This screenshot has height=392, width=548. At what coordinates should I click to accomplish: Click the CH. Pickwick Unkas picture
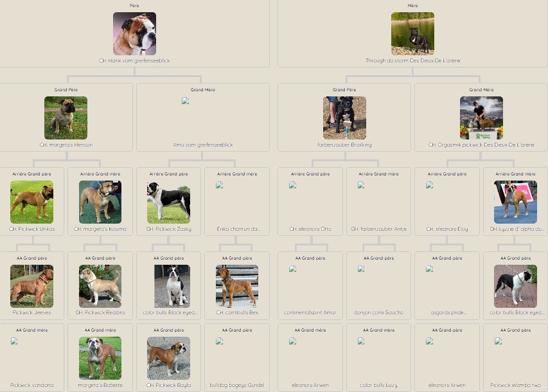coord(31,202)
